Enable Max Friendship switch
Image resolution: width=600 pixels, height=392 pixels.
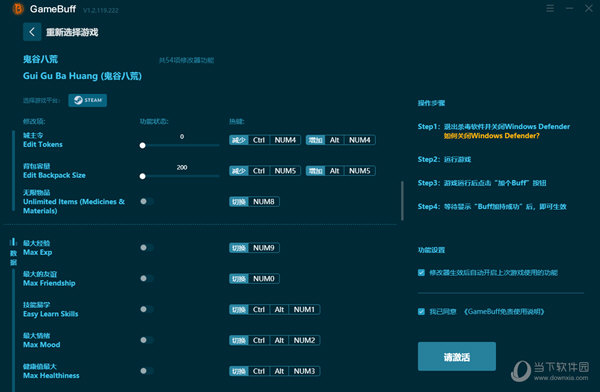(147, 278)
